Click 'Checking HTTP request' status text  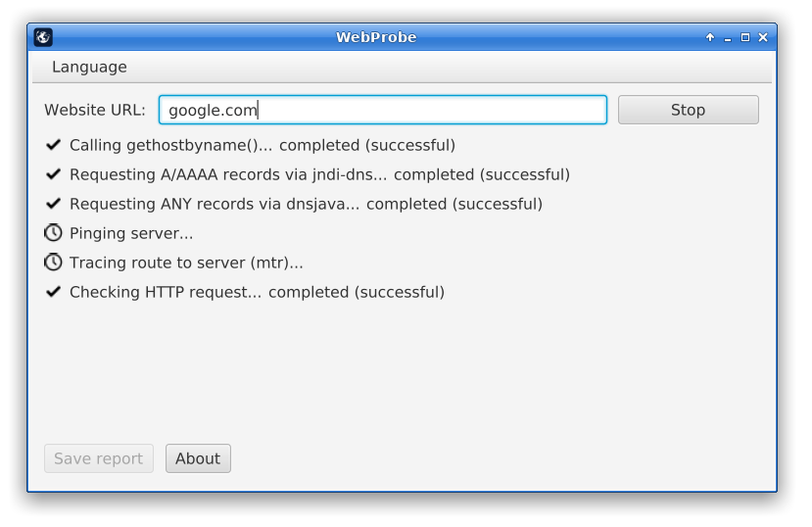[257, 292]
